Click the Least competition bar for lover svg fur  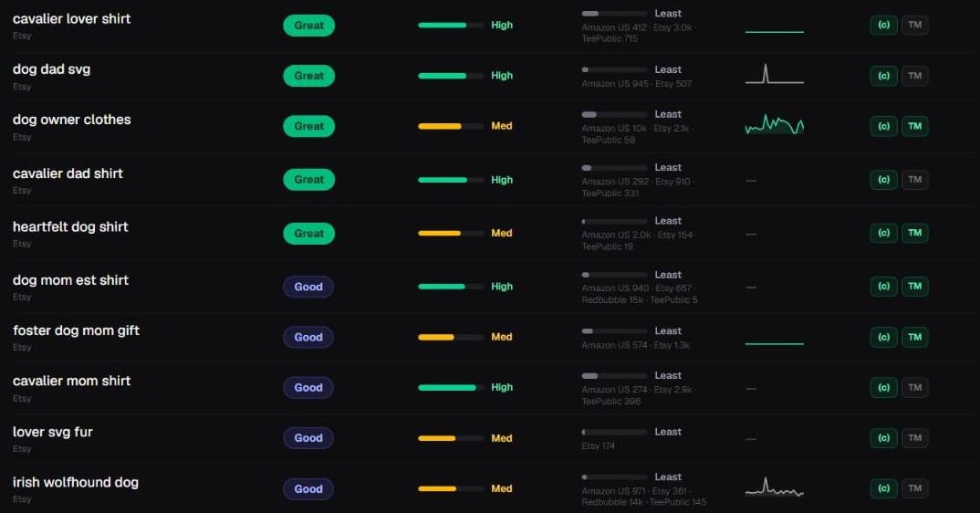point(614,432)
